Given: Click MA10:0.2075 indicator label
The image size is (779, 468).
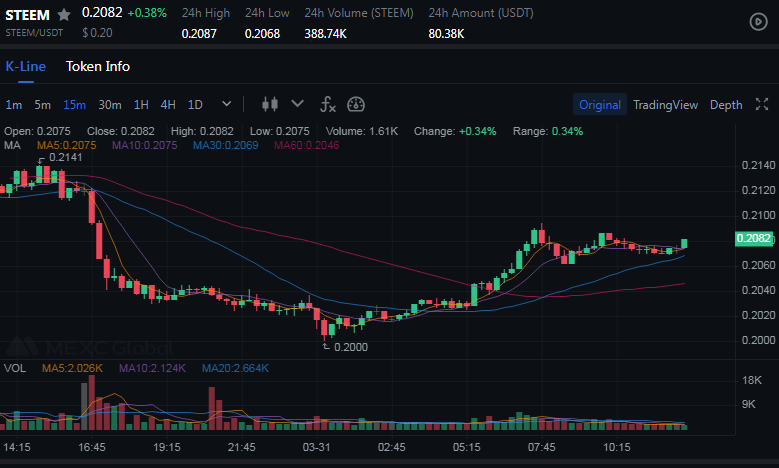Looking at the screenshot, I should point(144,145).
